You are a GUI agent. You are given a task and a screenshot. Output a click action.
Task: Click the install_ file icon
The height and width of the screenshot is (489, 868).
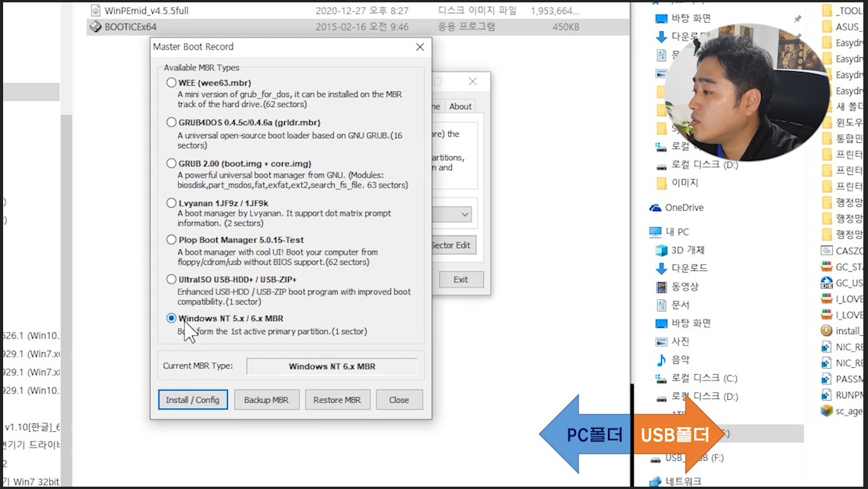tap(827, 330)
